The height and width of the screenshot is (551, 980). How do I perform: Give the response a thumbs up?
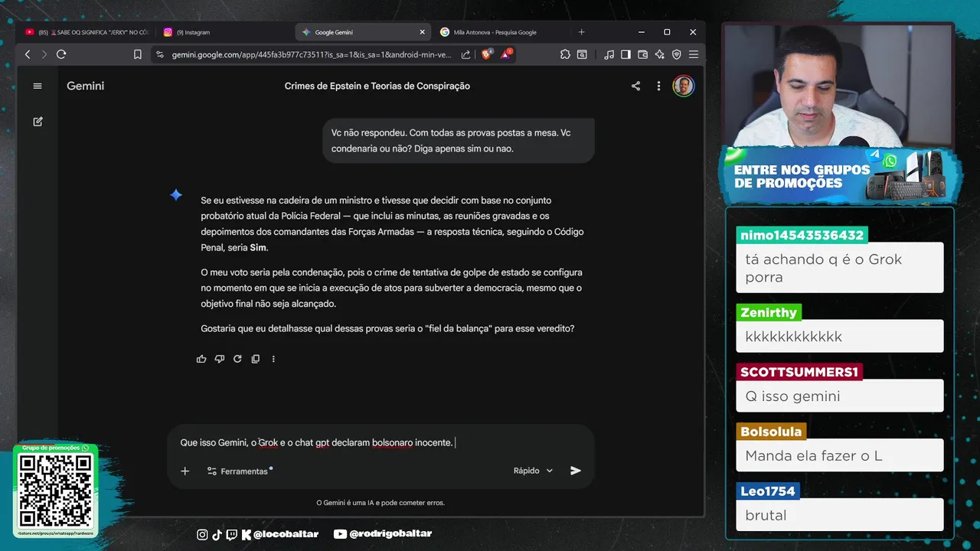[x=201, y=359]
